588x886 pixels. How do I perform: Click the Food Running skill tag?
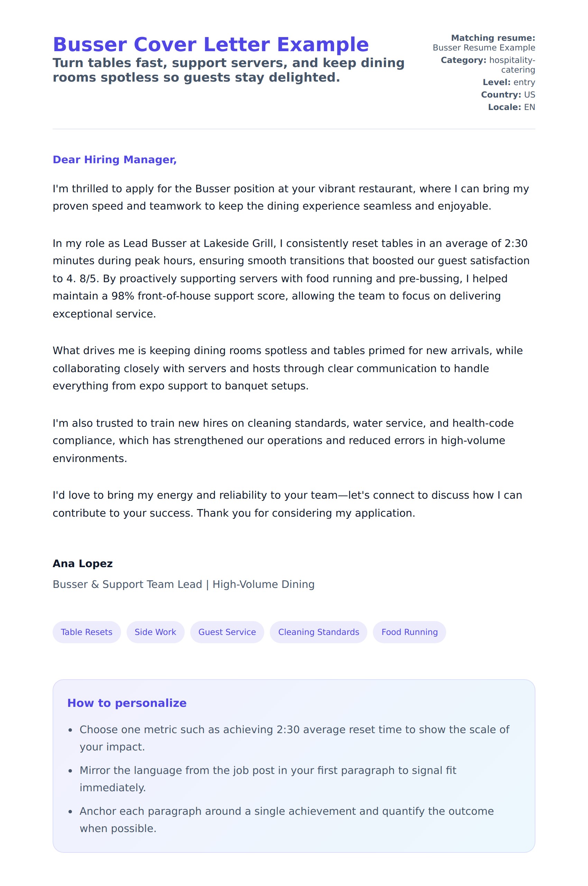[409, 632]
